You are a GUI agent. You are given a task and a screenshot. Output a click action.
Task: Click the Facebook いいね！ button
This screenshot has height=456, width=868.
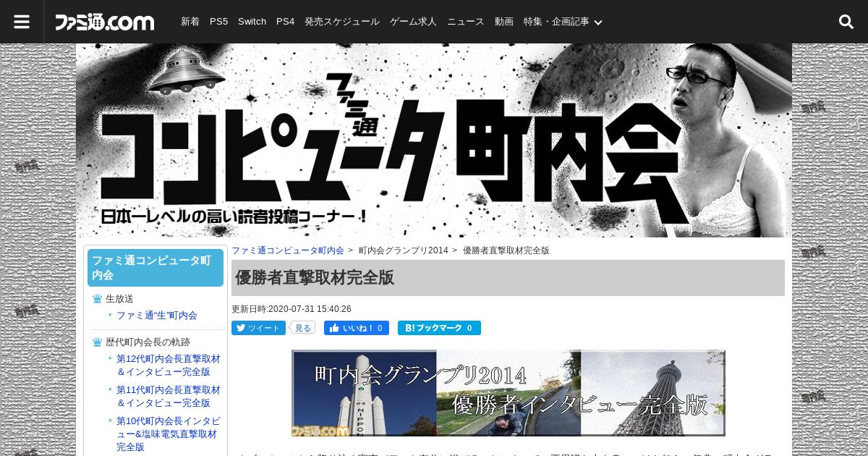(357, 328)
